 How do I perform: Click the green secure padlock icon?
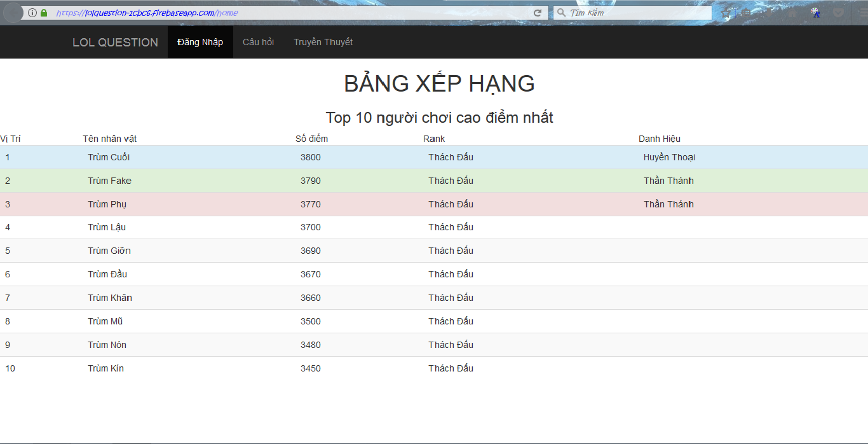pyautogui.click(x=44, y=13)
